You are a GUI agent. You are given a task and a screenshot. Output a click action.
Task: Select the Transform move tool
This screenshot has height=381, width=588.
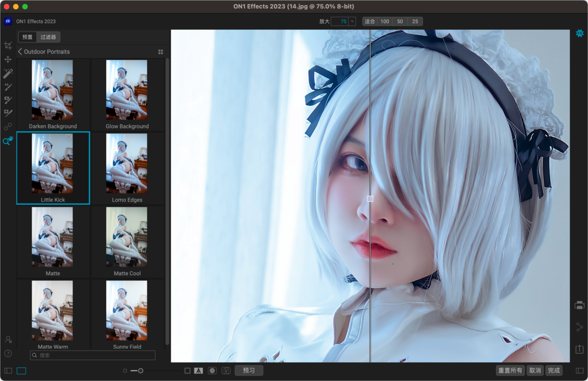(x=8, y=59)
